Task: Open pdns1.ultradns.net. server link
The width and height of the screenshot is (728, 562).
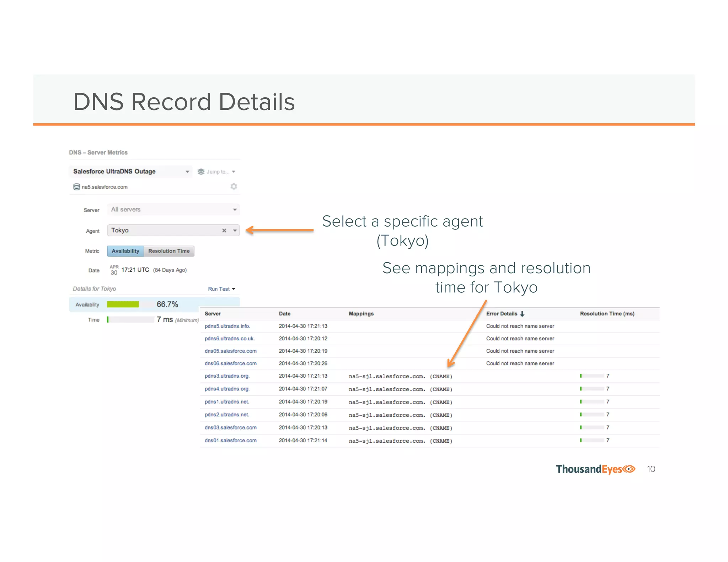Action: click(227, 402)
